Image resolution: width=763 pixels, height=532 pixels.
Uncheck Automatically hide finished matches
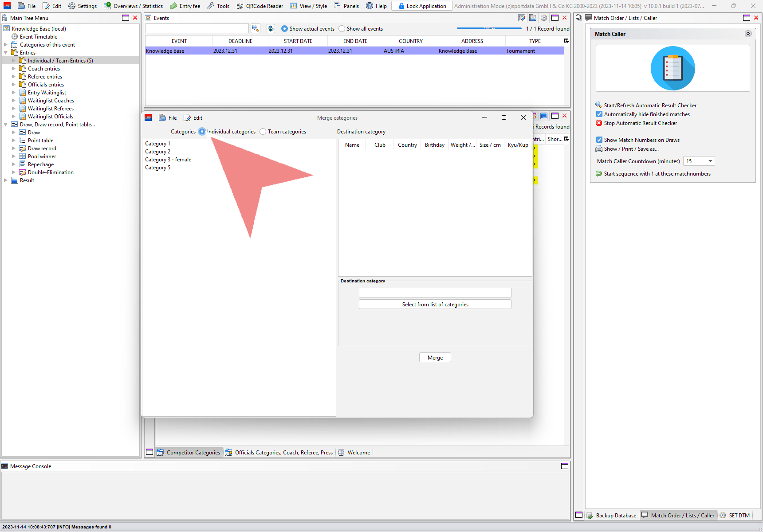pyautogui.click(x=599, y=114)
